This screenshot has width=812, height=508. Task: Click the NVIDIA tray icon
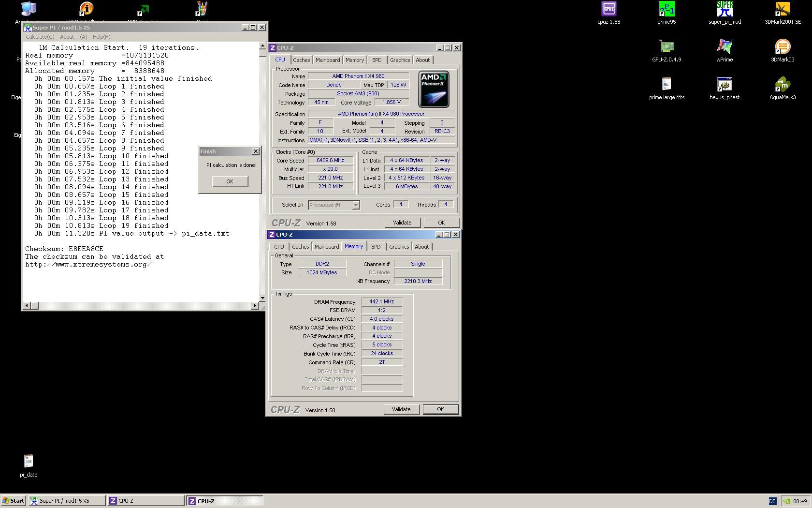tap(786, 501)
